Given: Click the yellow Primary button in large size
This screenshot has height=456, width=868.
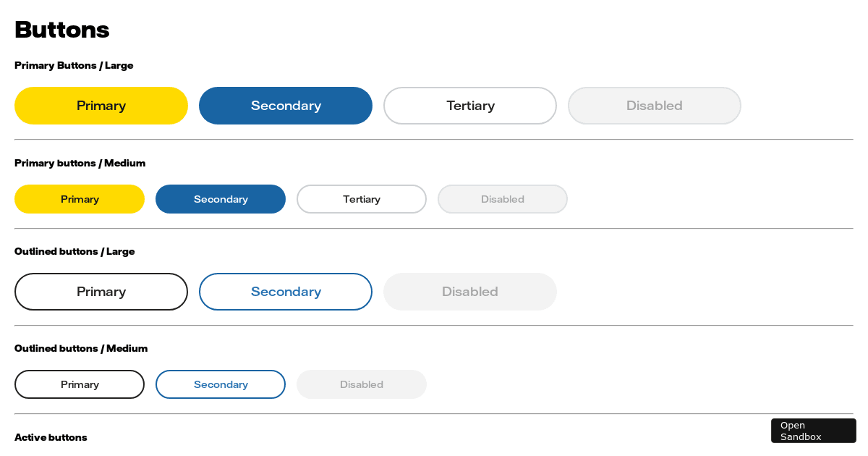Looking at the screenshot, I should click(x=101, y=106).
